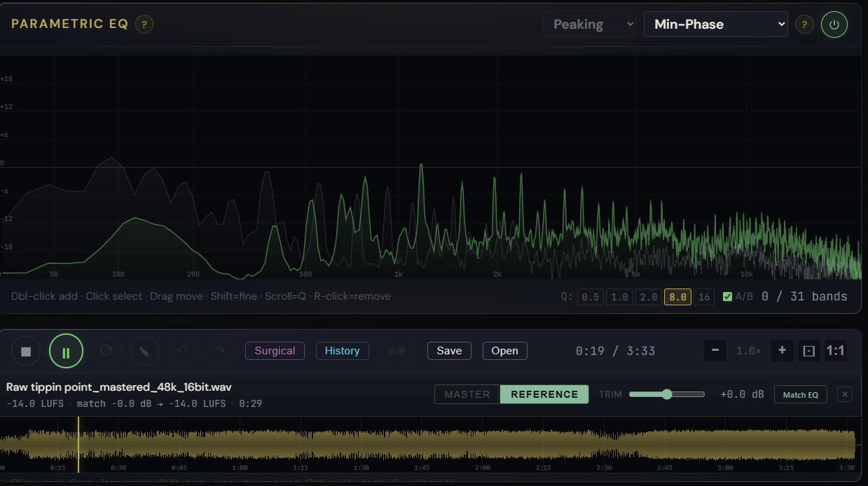Reset zoom with the 1:1 icon
Viewport: 868px width, 486px height.
[835, 351]
